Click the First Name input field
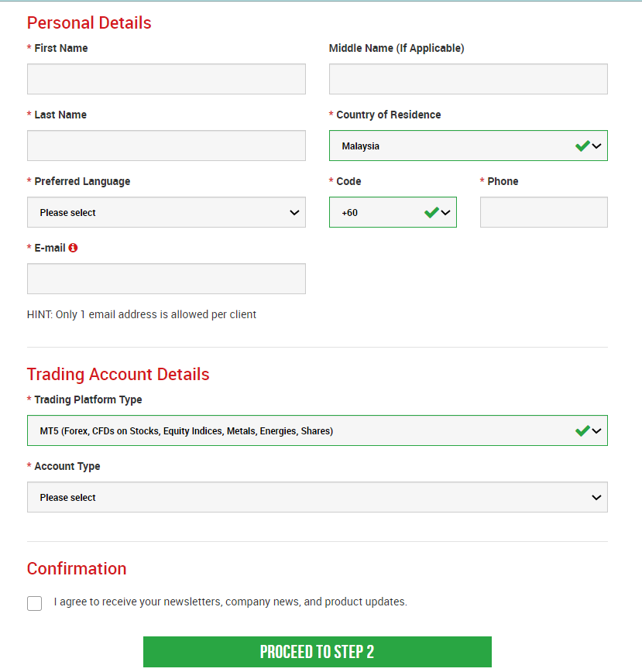This screenshot has width=642, height=672. pos(167,79)
